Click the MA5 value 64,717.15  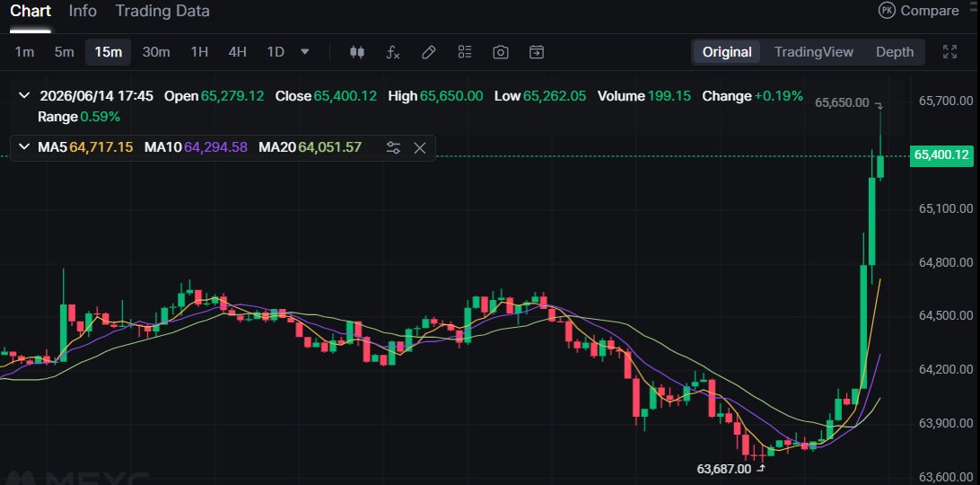tap(101, 147)
